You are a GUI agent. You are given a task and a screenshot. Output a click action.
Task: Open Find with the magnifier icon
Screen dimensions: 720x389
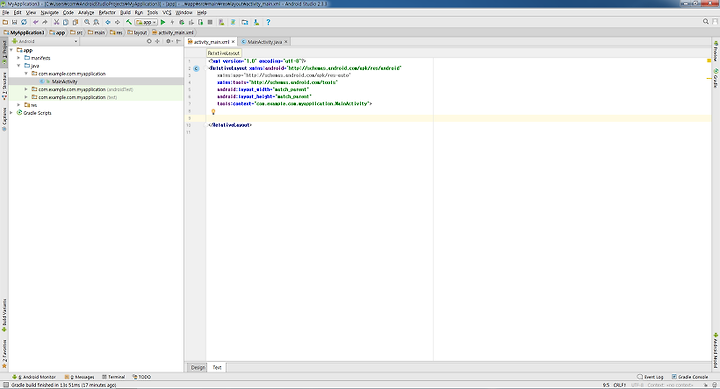[x=87, y=22]
